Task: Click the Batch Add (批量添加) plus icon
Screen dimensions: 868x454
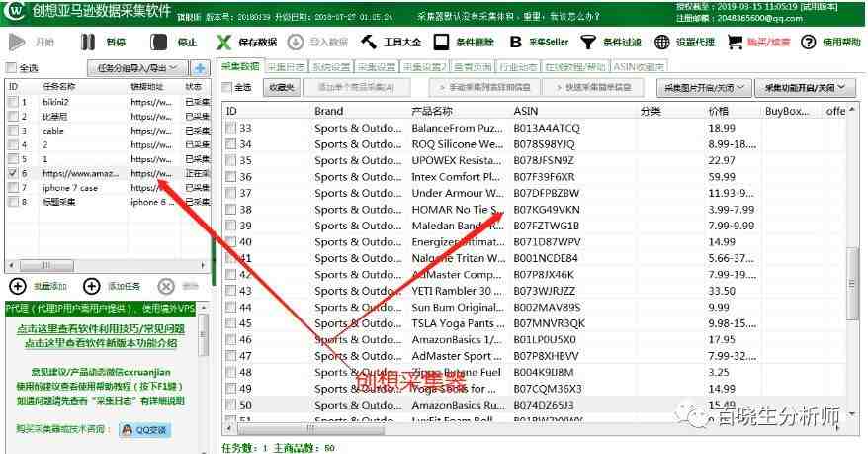Action: click(x=18, y=286)
